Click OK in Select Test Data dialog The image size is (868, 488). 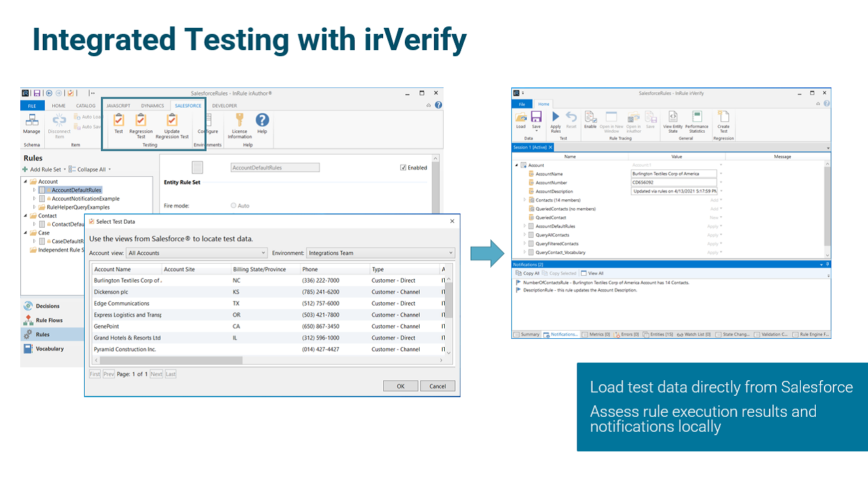coord(400,386)
